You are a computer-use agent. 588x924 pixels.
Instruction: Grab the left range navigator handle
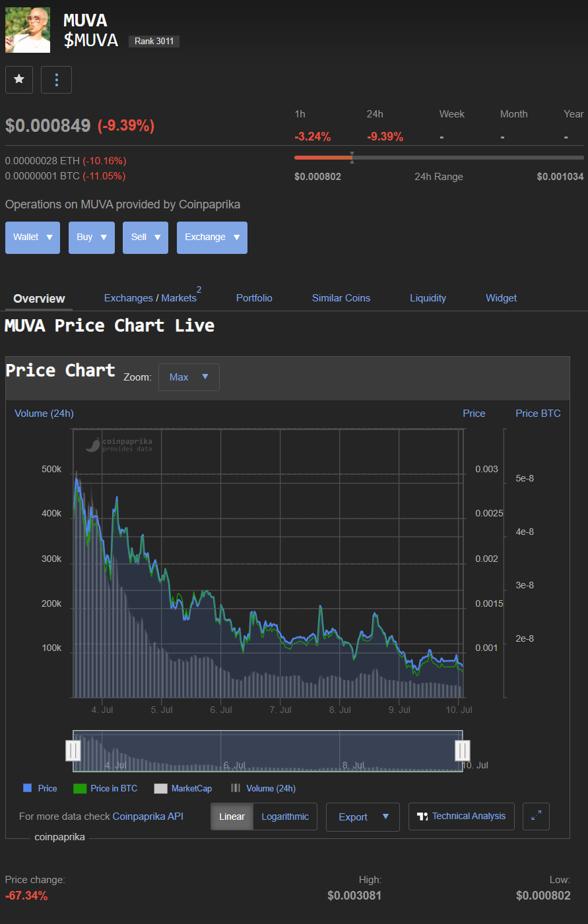pyautogui.click(x=73, y=751)
